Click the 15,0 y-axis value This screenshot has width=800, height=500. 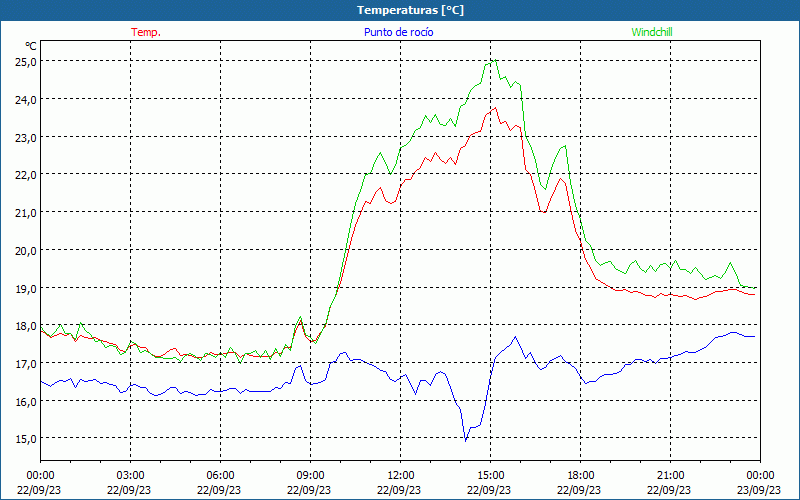26,439
